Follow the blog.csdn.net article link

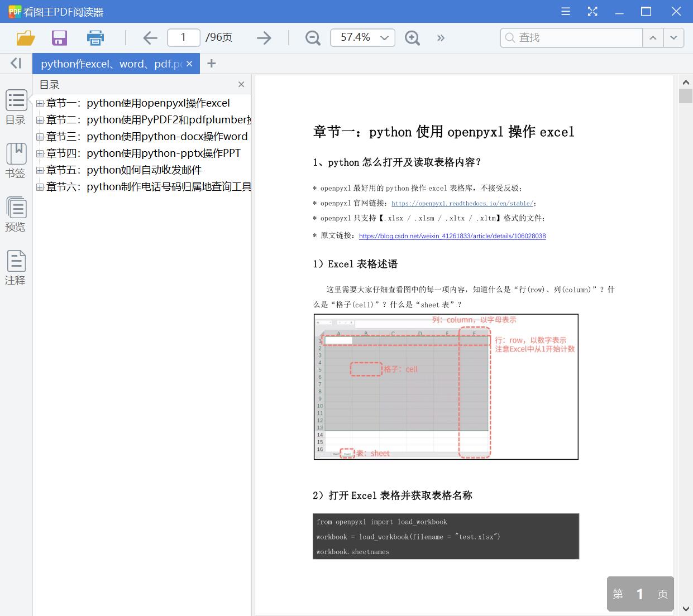[452, 236]
